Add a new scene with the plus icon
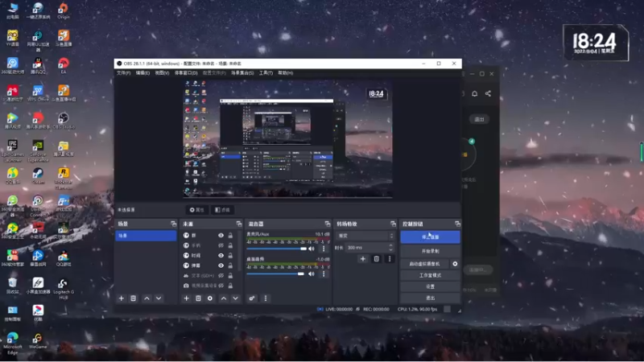 point(122,298)
